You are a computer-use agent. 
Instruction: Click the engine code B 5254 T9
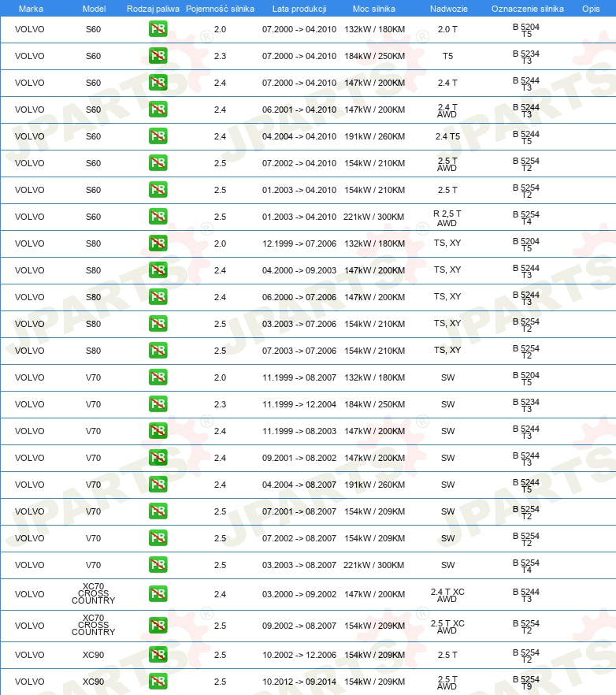(526, 682)
